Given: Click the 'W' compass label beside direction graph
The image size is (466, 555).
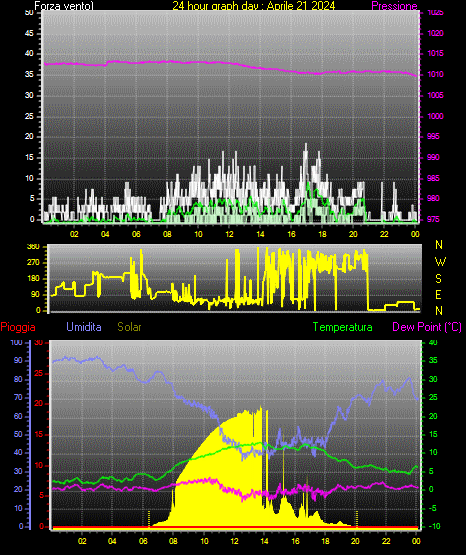Looking at the screenshot, I should pyautogui.click(x=440, y=262).
